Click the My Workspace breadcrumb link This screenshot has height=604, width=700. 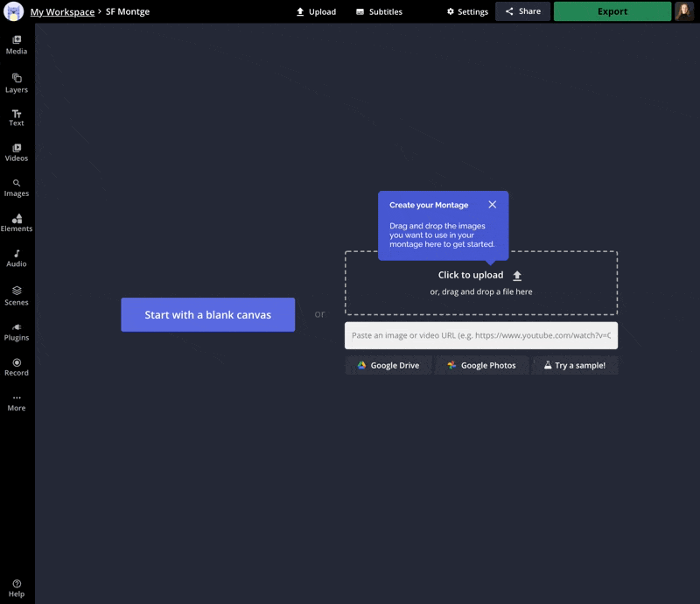[x=62, y=12]
